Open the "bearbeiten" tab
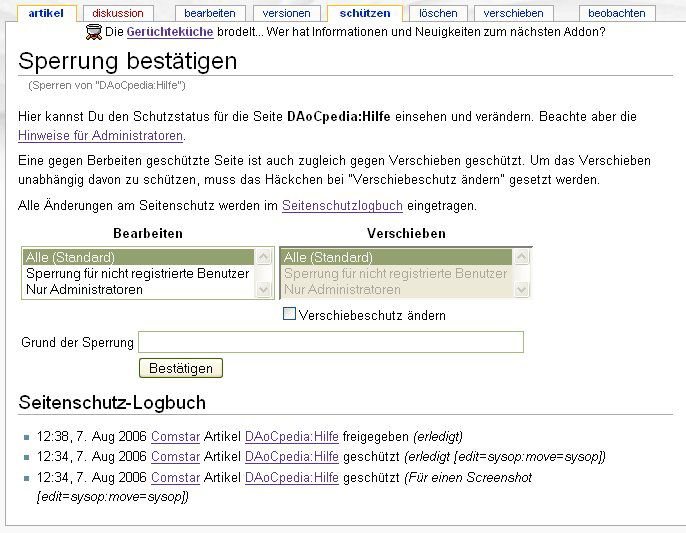686x533 pixels. coord(209,13)
